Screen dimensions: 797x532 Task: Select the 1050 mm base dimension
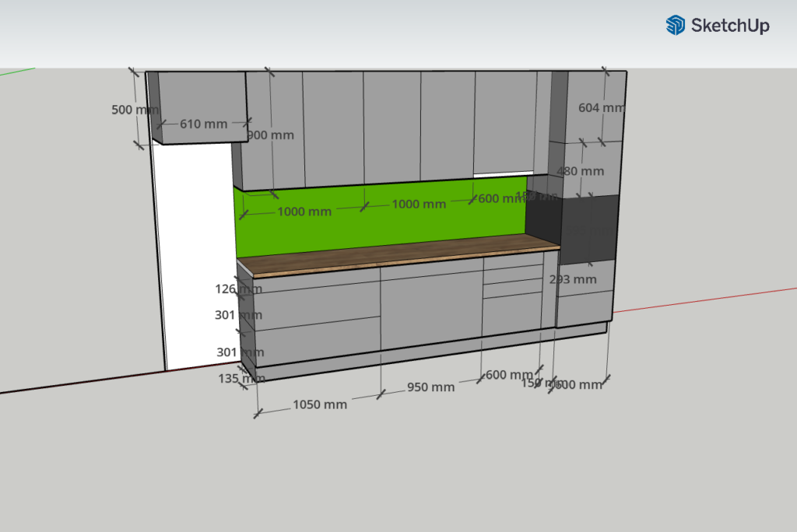320,404
